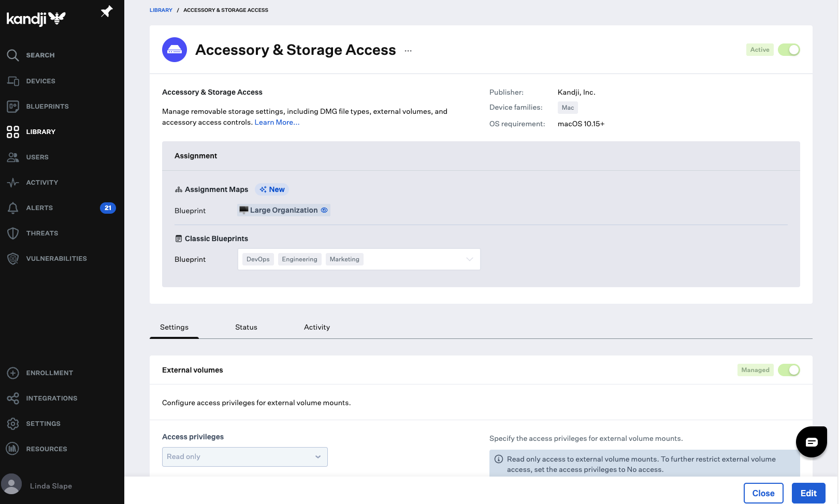Click Linda Slape's avatar
839x504 pixels.
[x=11, y=484]
